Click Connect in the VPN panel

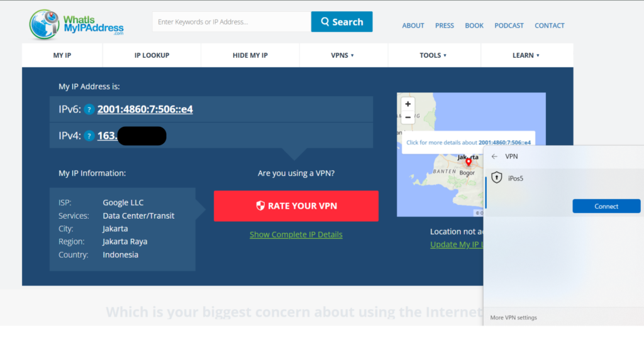606,206
